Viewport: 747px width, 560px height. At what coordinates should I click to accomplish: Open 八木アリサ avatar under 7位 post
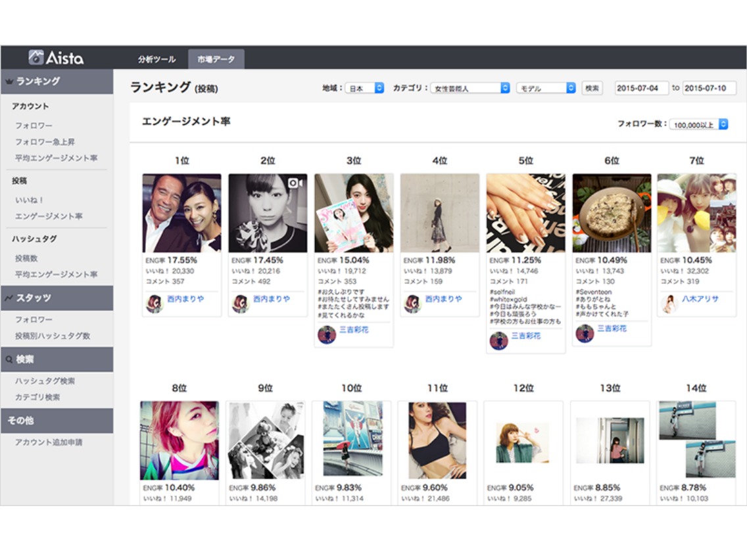tap(669, 304)
